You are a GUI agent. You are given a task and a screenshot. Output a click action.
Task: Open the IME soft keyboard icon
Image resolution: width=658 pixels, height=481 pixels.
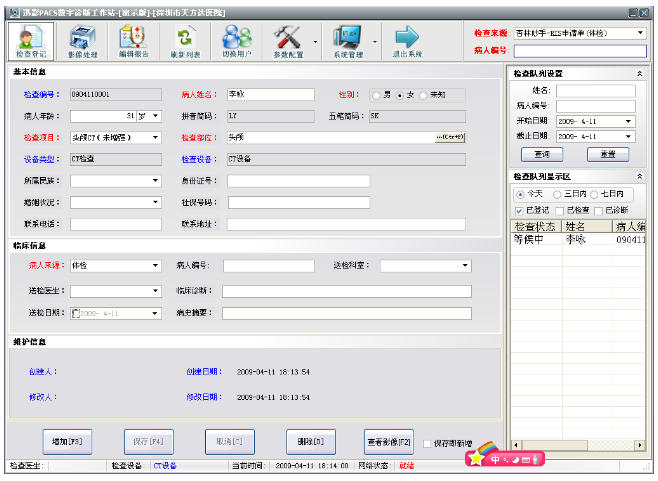[x=526, y=460]
